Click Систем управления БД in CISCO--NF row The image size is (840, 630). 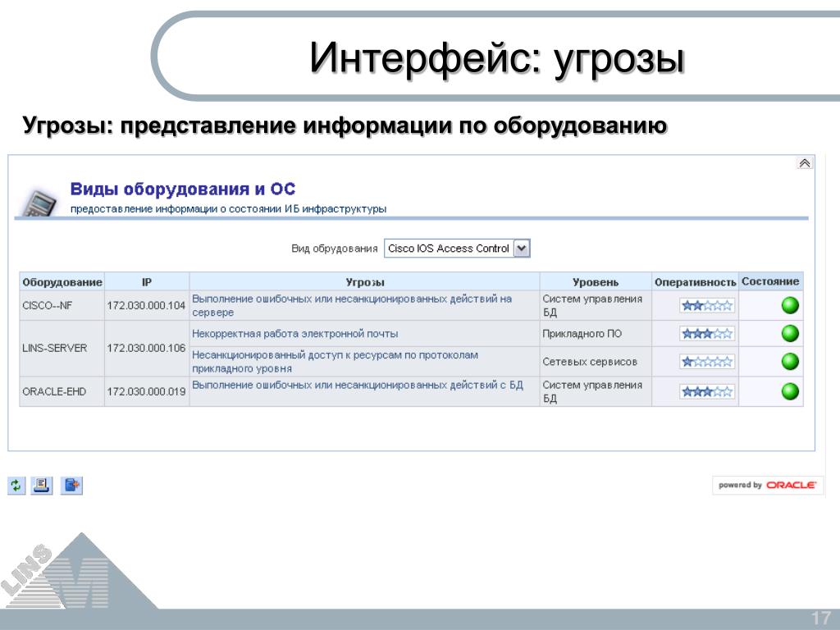pos(596,305)
